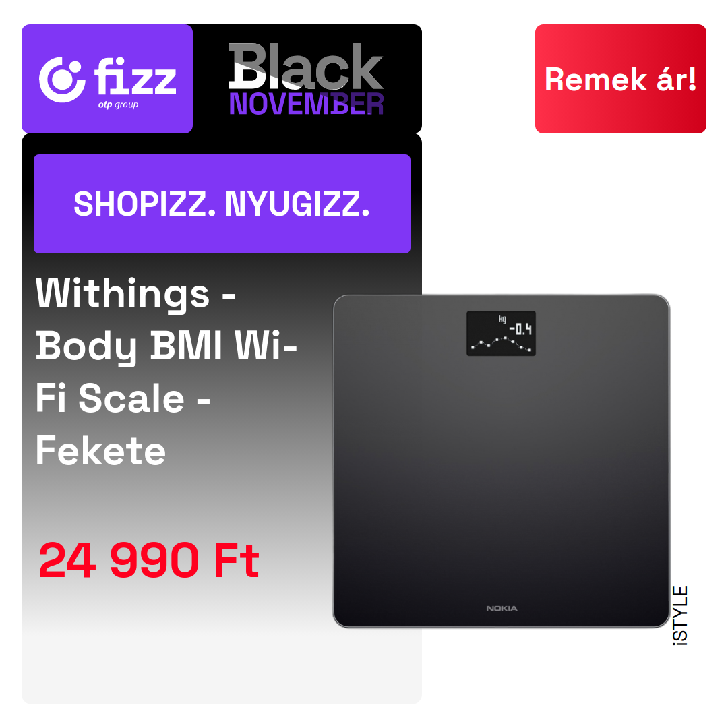Click the large Black headline word
Screen dimensions: 728x728
[306, 66]
